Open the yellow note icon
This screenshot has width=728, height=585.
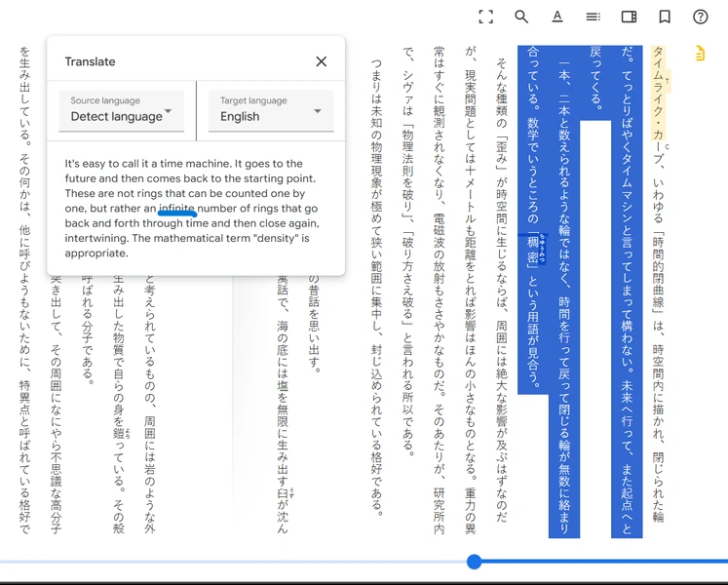(700, 54)
